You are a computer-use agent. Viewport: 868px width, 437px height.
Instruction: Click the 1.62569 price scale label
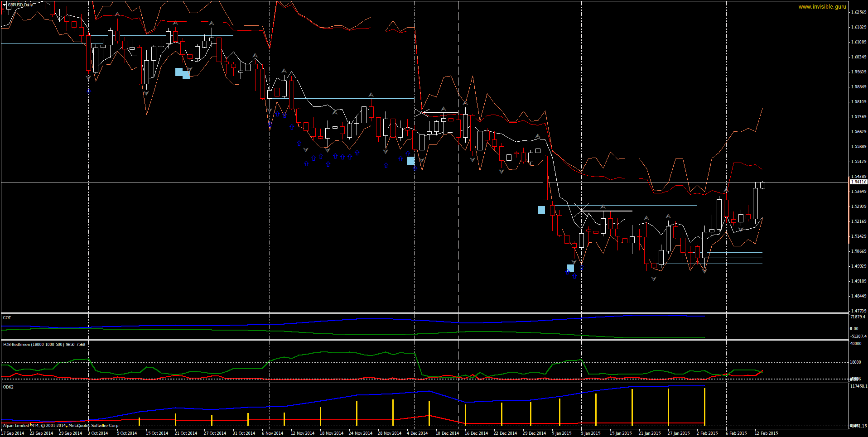click(x=859, y=12)
